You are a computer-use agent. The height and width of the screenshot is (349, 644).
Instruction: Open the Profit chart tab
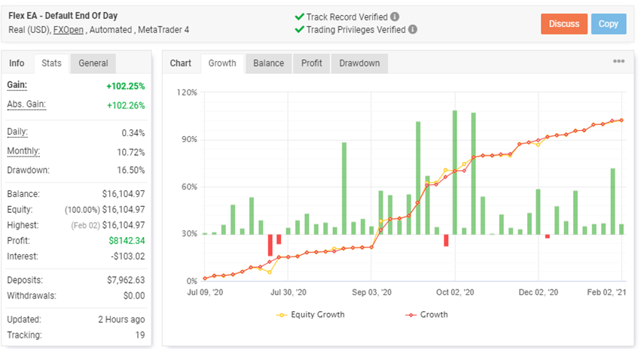311,63
